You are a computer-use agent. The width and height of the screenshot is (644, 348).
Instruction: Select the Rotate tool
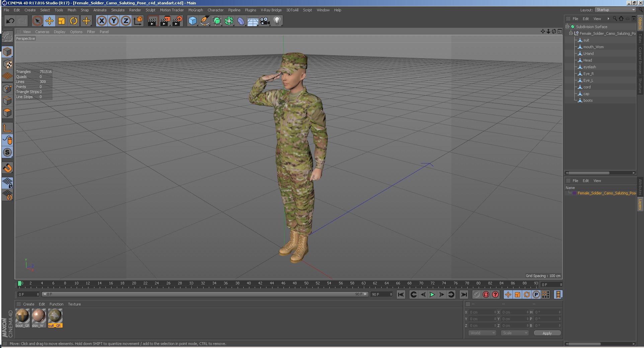(74, 21)
